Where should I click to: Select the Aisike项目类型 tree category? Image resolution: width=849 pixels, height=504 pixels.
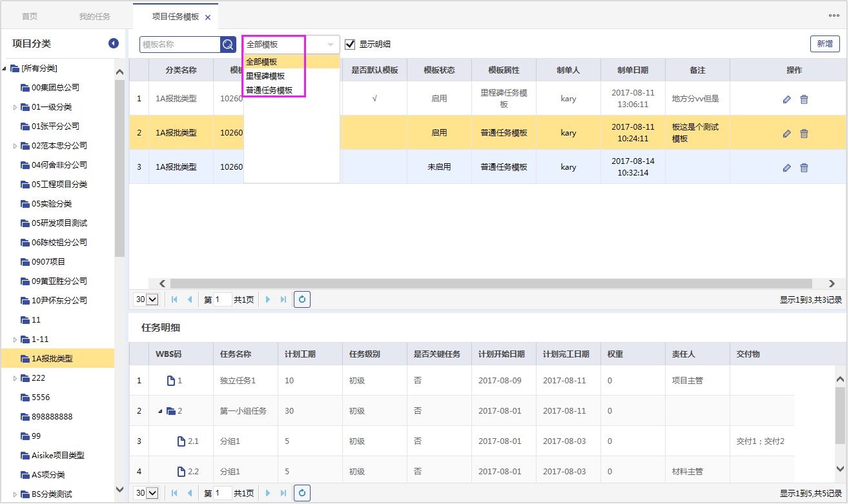[57, 456]
